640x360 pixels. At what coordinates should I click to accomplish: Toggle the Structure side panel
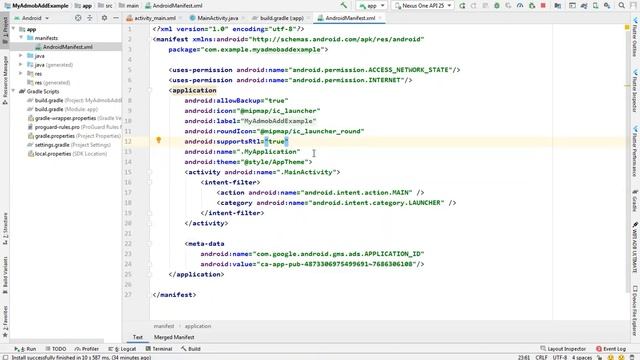[x=5, y=229]
